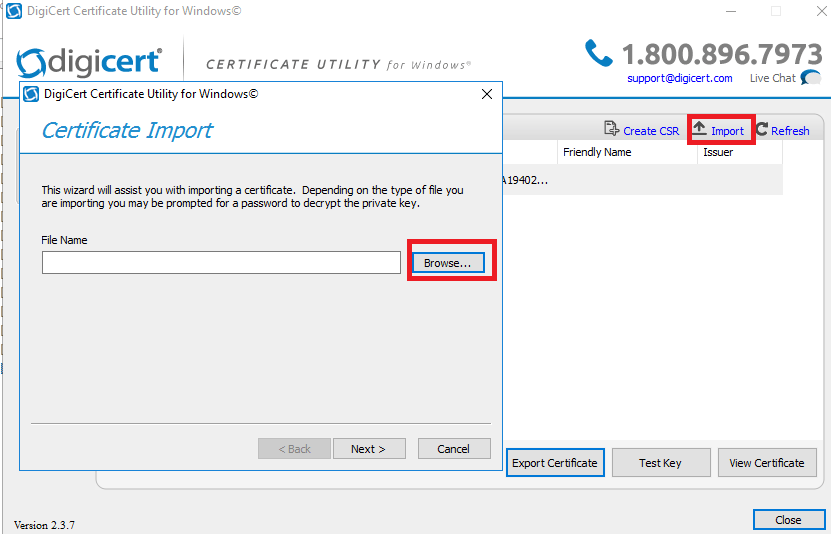
Task: Close the Certificate Import dialog
Action: [x=487, y=94]
